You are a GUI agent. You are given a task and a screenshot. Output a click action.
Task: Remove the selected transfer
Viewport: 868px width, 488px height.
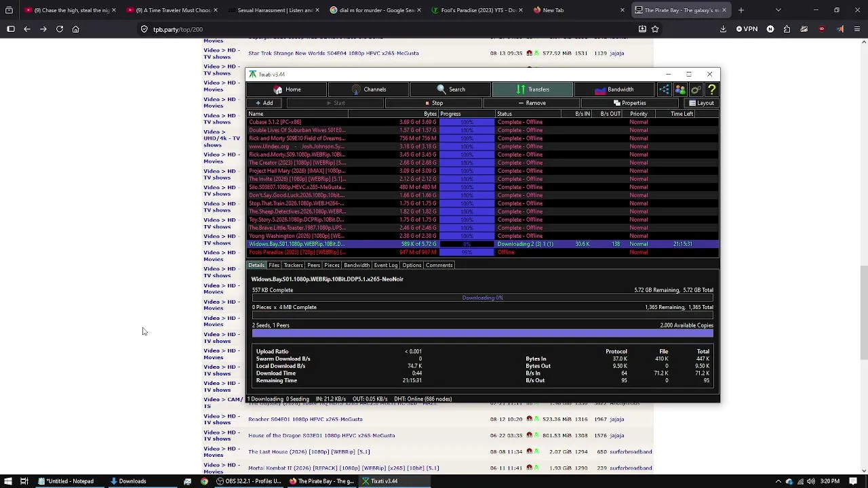click(532, 103)
